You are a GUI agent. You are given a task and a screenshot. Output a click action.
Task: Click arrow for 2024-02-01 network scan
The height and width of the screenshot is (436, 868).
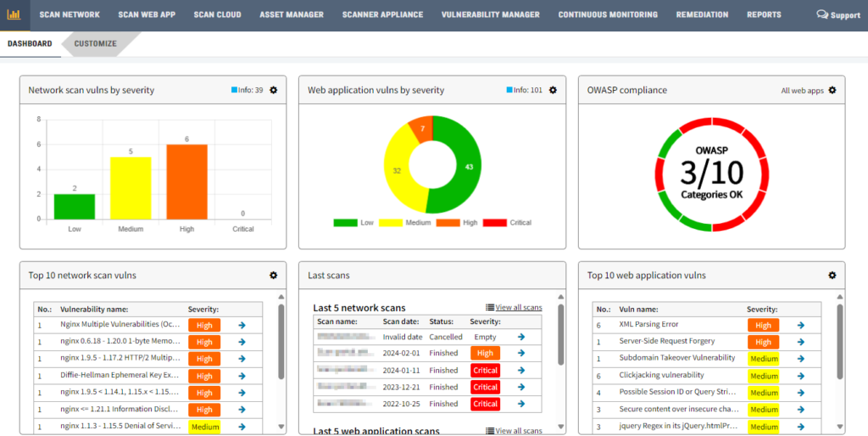pos(520,353)
